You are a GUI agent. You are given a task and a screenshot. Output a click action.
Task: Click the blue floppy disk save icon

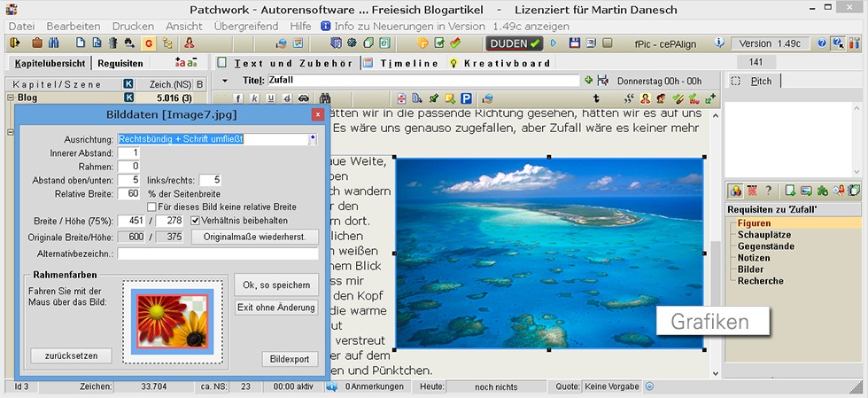click(x=574, y=43)
